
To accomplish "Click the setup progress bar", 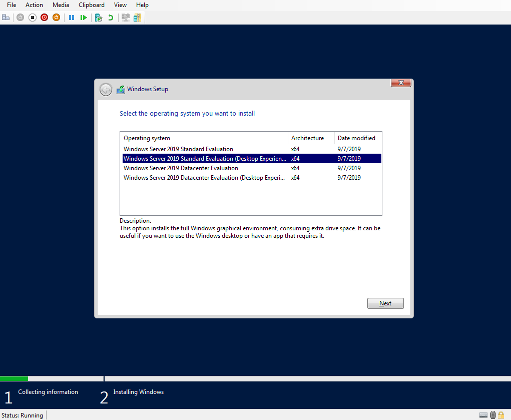I will (255, 378).
